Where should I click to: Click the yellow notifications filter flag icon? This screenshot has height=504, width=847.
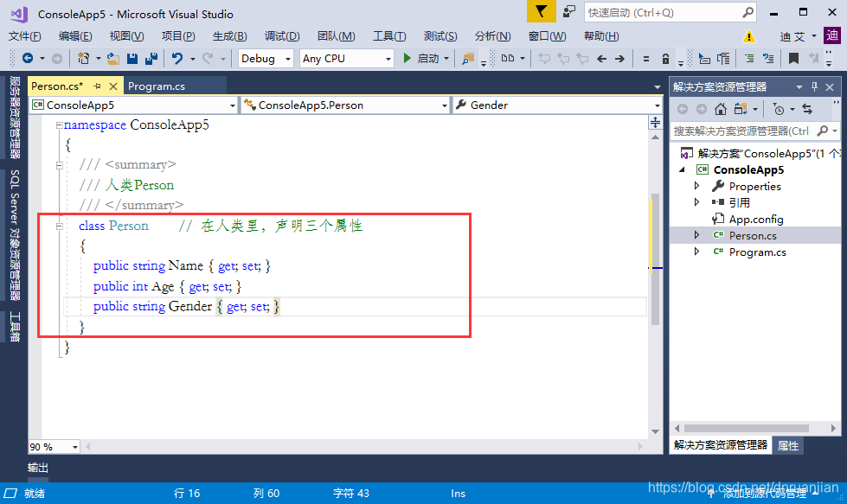click(x=542, y=12)
